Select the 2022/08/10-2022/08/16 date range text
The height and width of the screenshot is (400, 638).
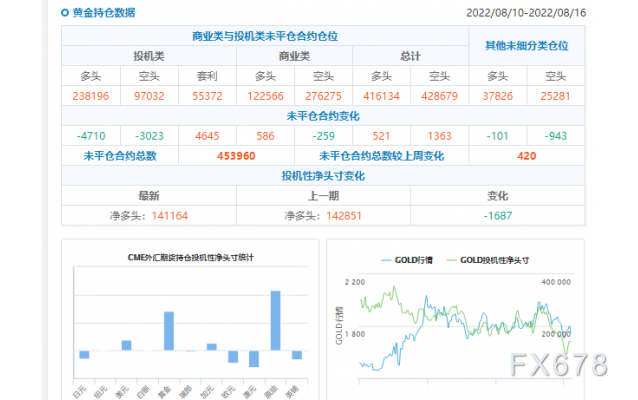pos(526,13)
